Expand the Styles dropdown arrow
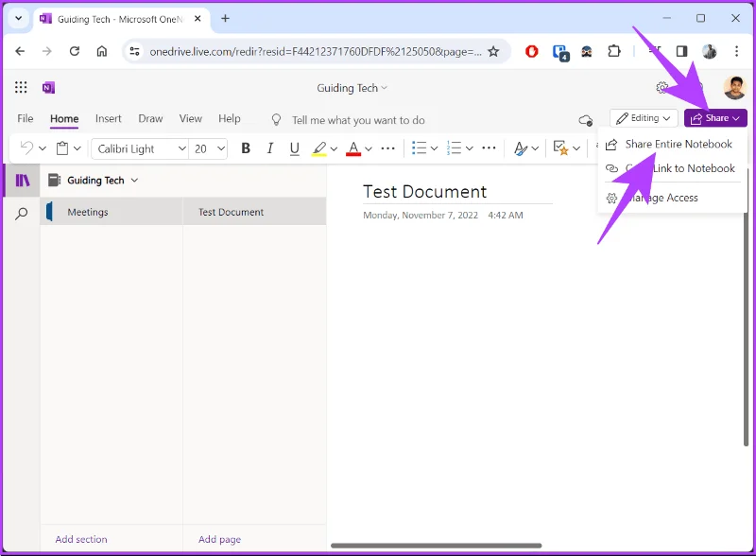 pyautogui.click(x=535, y=148)
